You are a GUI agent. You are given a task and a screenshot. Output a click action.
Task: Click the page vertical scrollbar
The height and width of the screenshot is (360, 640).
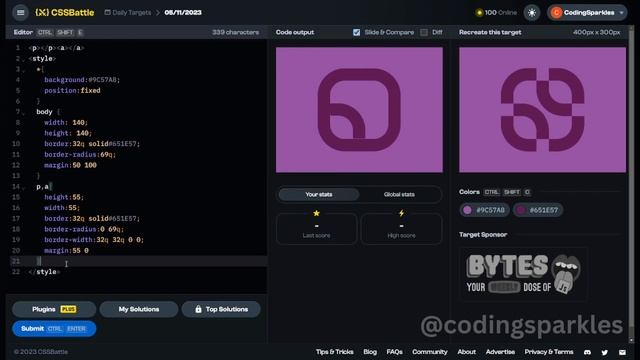coord(632,184)
